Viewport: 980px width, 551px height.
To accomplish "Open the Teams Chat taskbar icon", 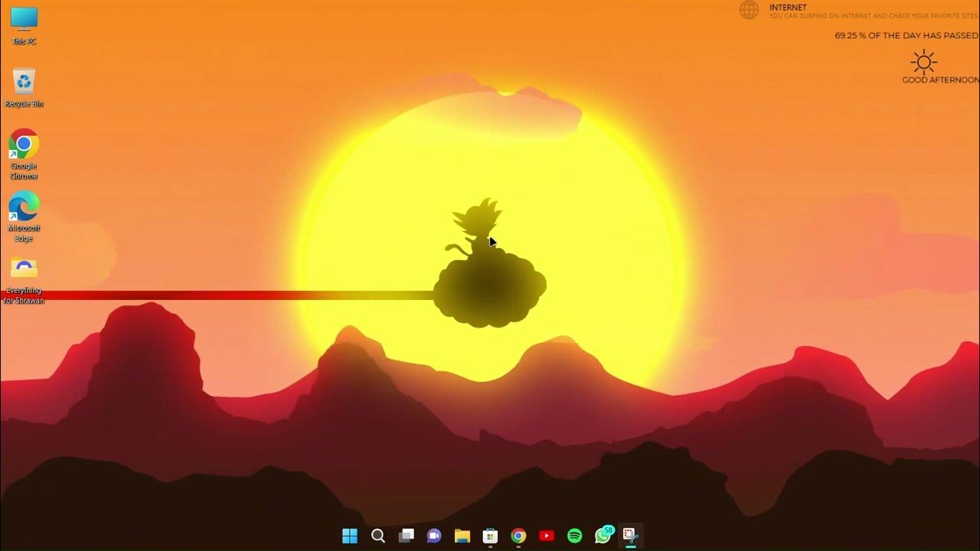I will 434,536.
